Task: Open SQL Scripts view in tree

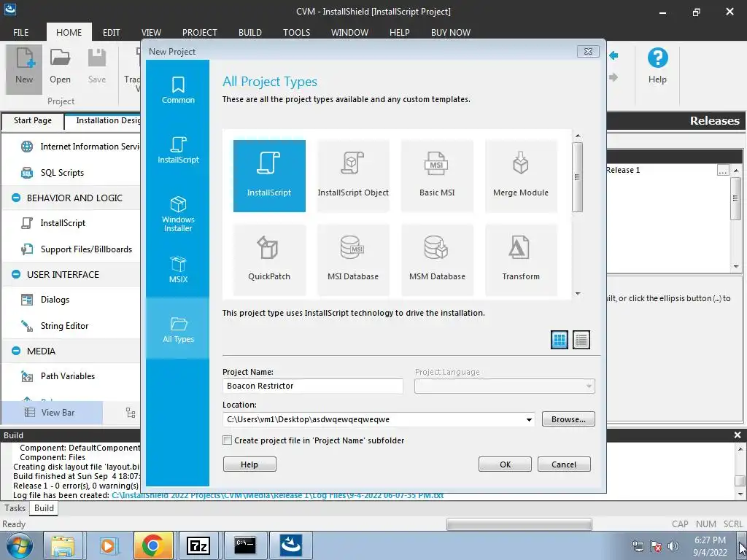Action: (x=62, y=173)
